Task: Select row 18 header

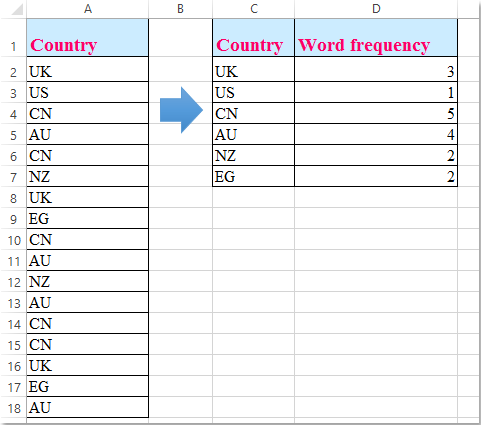Action: 13,407
